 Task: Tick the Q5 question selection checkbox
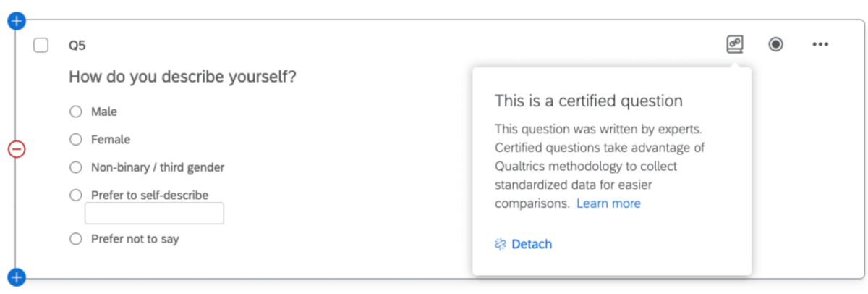(x=41, y=46)
